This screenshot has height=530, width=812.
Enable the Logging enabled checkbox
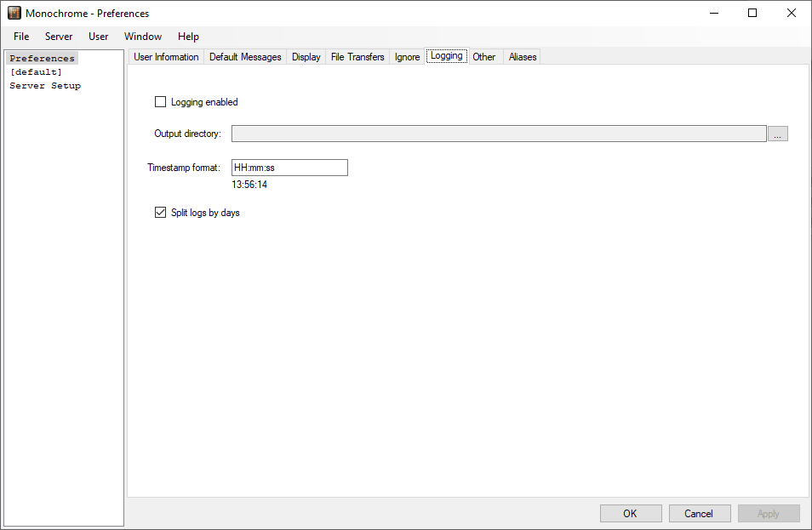coord(160,102)
